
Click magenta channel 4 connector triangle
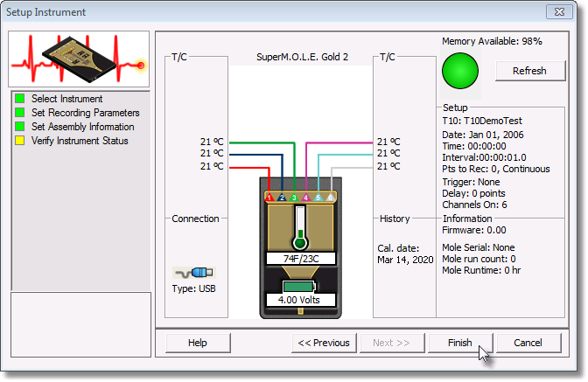(x=306, y=197)
